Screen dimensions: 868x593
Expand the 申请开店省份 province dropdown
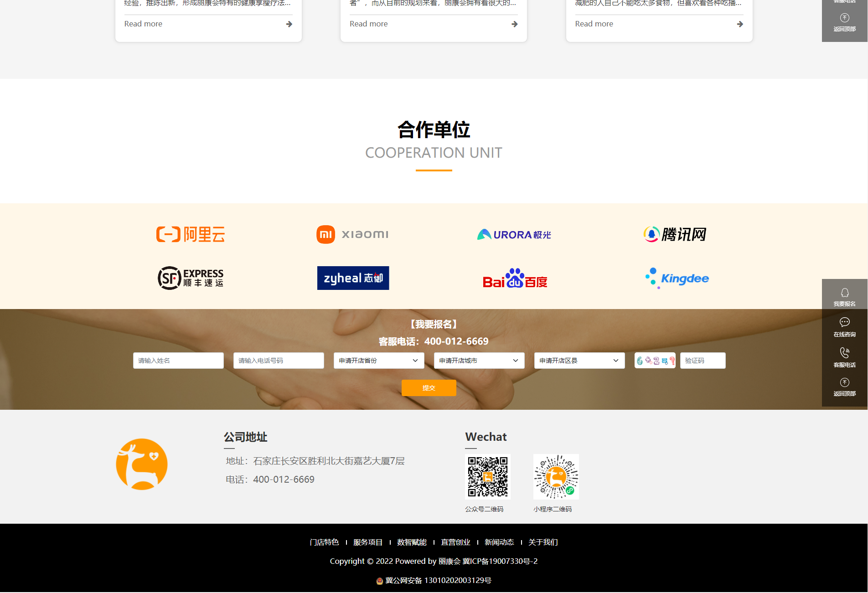click(378, 361)
